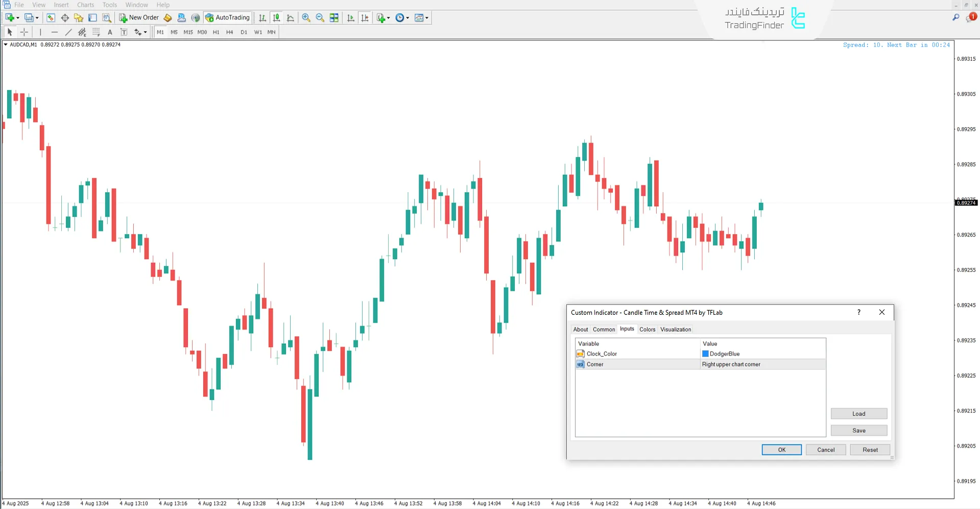Toggle the candlestick chart type
Screen dimensions: 980x509
[276, 18]
